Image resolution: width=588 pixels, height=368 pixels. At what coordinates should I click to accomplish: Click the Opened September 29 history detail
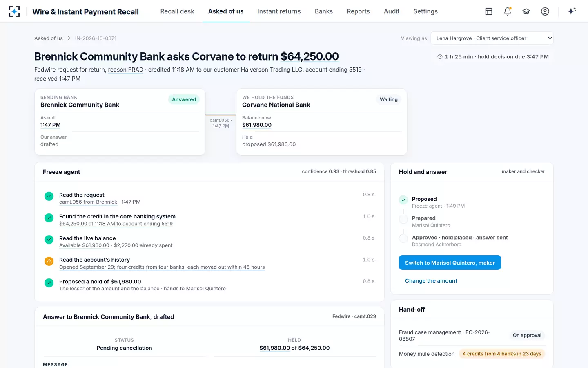pos(162,267)
